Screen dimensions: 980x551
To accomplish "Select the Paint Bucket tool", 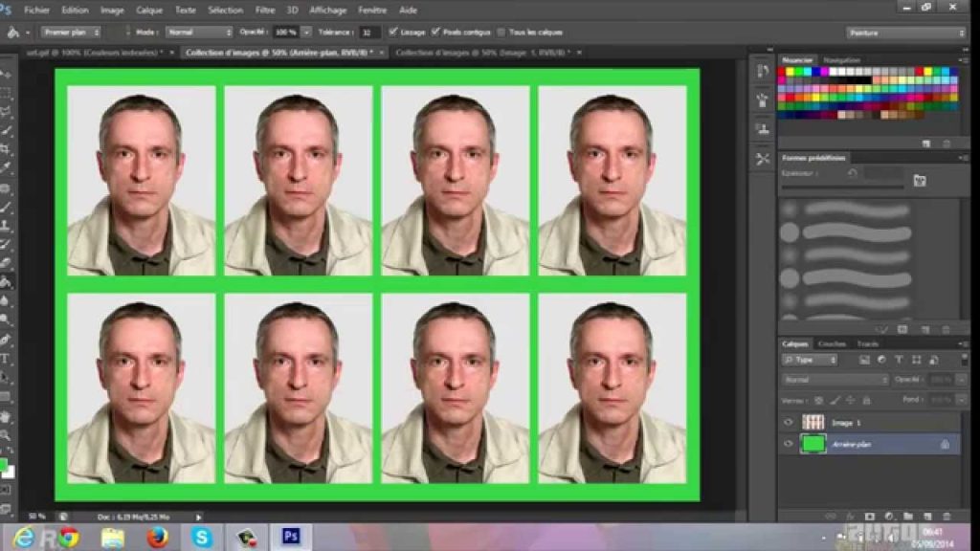I will [x=6, y=282].
